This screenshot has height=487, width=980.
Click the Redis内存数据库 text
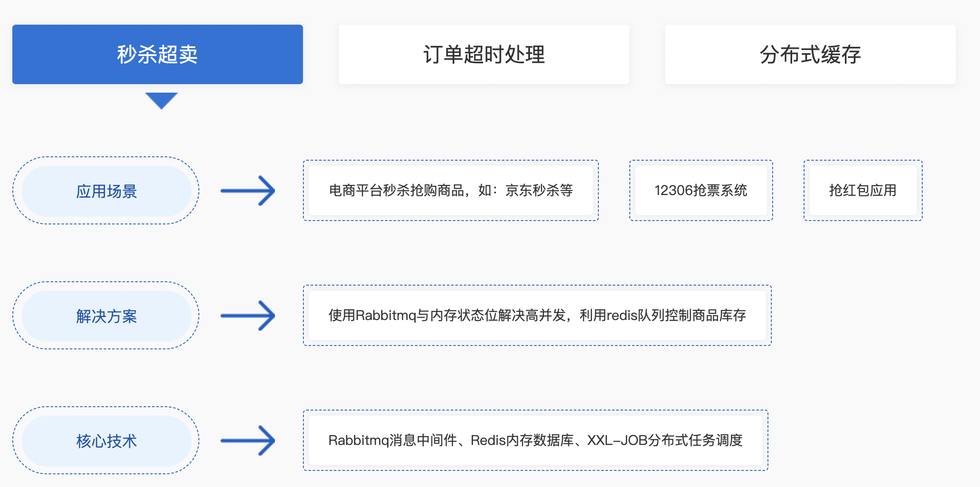pyautogui.click(x=522, y=440)
